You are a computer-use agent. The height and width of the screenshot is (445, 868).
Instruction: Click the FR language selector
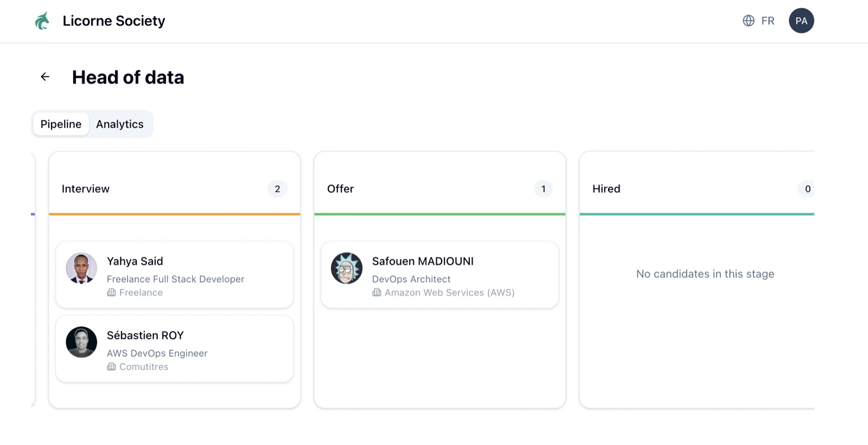(768, 21)
